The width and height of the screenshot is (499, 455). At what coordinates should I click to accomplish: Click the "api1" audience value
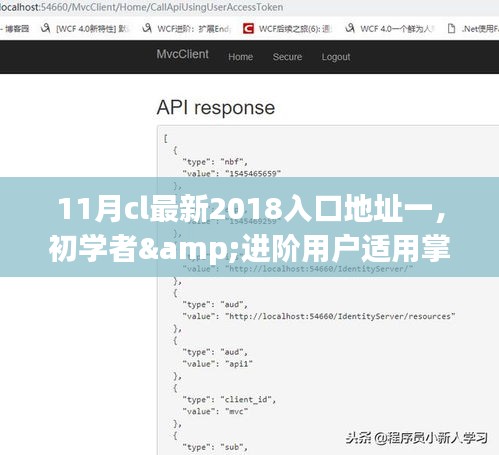239,364
